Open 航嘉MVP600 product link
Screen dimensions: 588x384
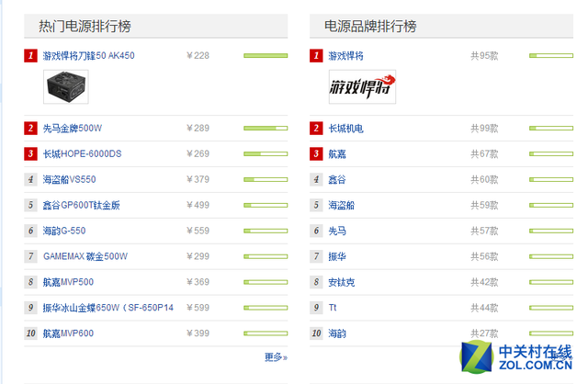68,333
